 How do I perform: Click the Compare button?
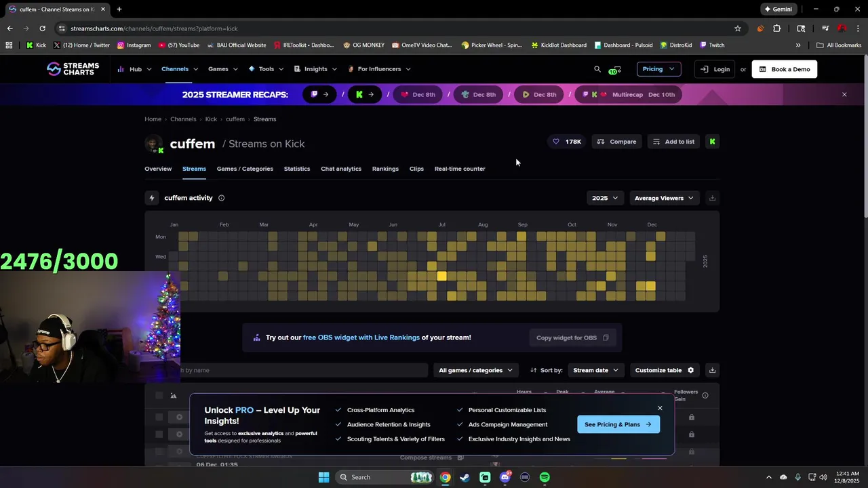pos(617,142)
